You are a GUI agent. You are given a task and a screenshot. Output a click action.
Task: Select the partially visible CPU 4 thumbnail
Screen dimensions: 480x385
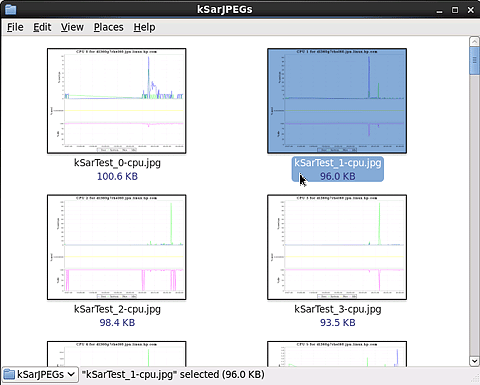pos(117,354)
